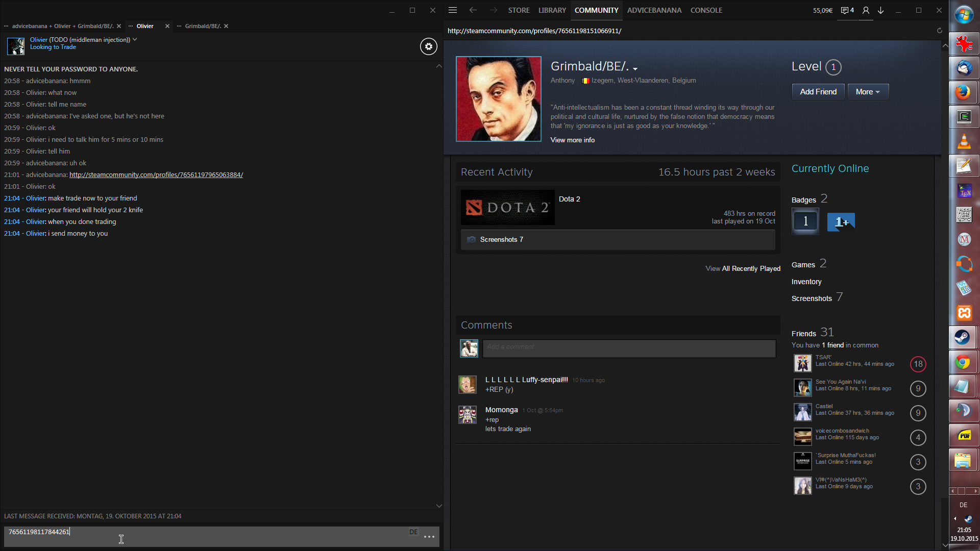Click the Steam taskbar icon
The image size is (980, 551).
click(x=963, y=337)
